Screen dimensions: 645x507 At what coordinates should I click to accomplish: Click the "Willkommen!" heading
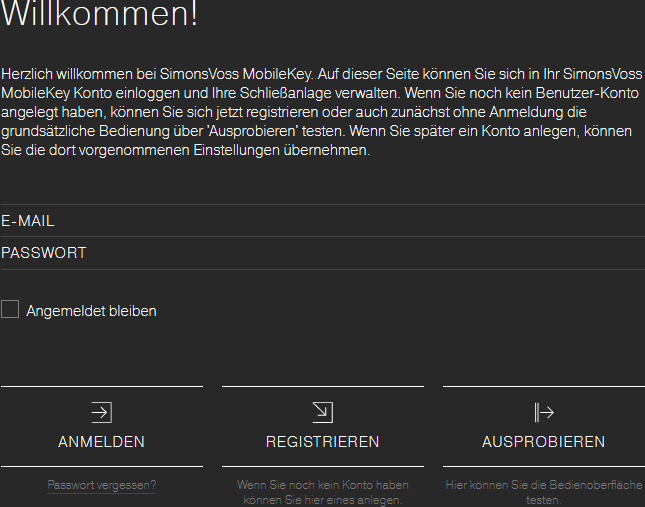coord(99,16)
